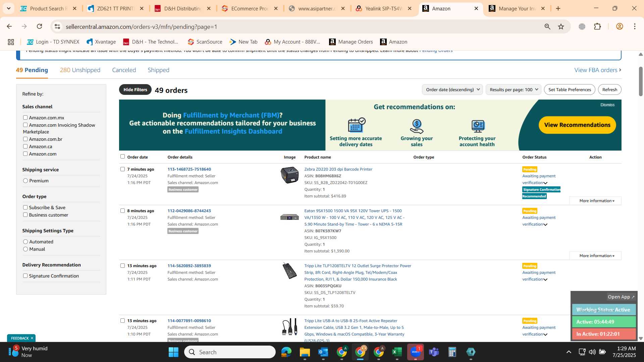Bookmark this page with the star icon
This screenshot has height=362, width=644.
pyautogui.click(x=561, y=26)
